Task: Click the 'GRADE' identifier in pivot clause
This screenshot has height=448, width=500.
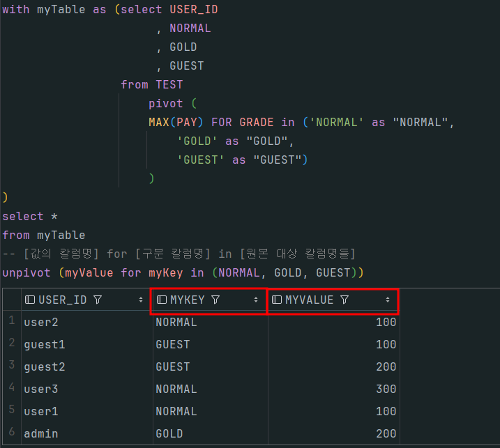Action: click(x=257, y=123)
